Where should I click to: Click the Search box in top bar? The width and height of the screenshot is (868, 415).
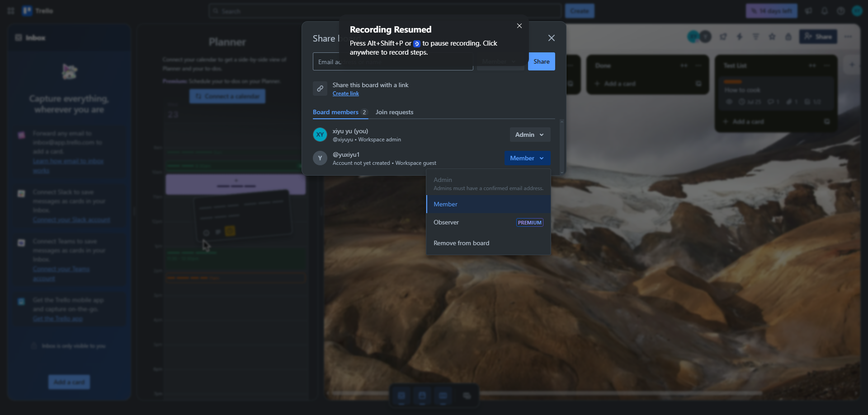click(385, 11)
